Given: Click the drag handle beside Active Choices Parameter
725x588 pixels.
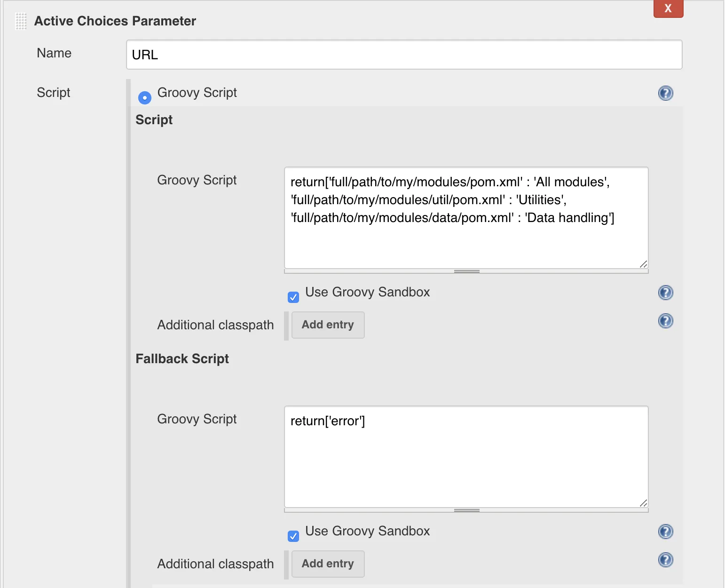Looking at the screenshot, I should 21,21.
